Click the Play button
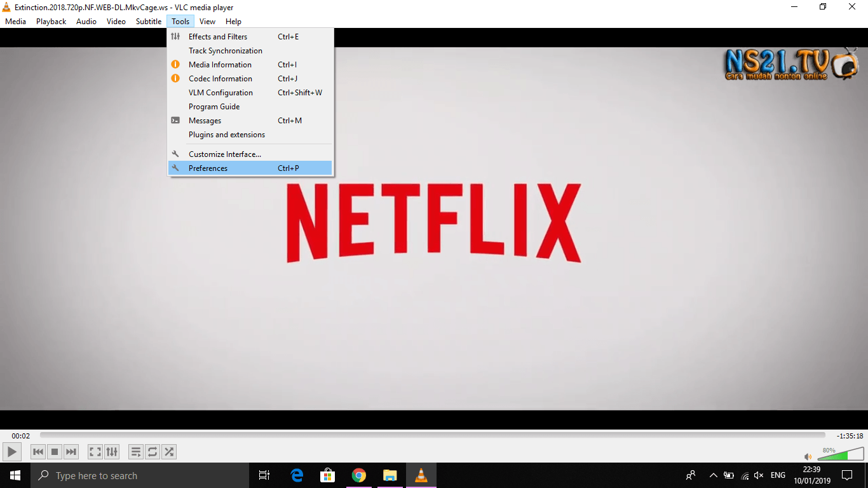Viewport: 868px width, 488px height. pyautogui.click(x=12, y=452)
